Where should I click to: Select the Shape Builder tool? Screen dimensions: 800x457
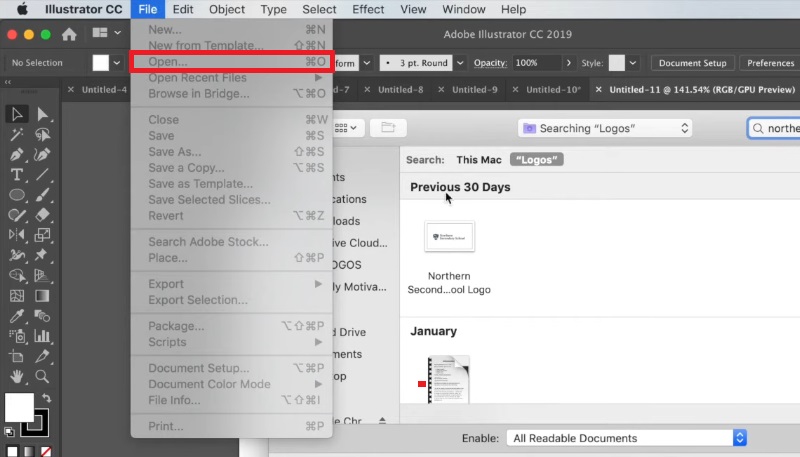click(17, 275)
